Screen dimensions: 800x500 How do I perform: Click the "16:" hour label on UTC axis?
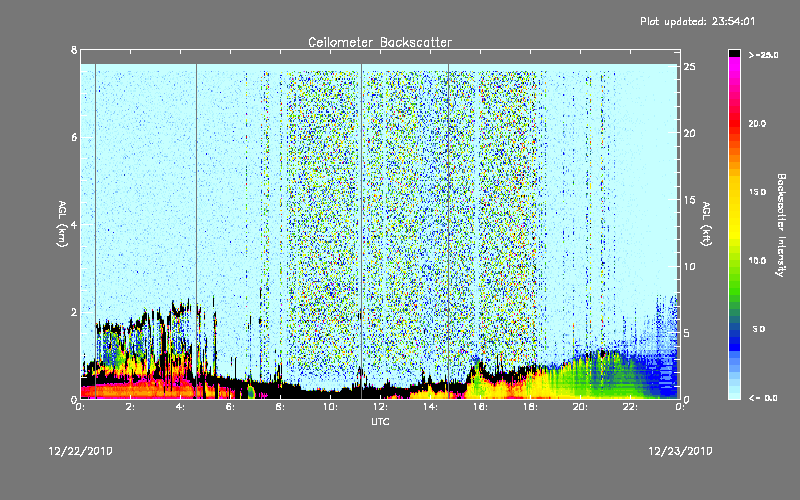click(x=480, y=407)
